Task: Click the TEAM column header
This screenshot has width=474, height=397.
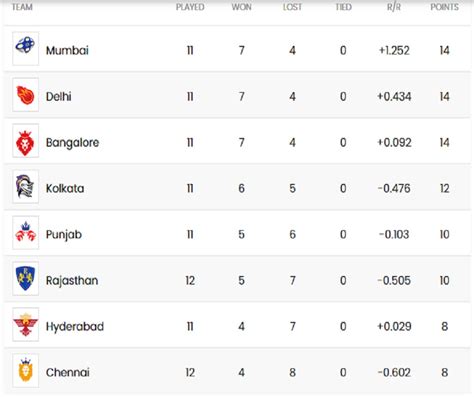Action: click(x=22, y=7)
